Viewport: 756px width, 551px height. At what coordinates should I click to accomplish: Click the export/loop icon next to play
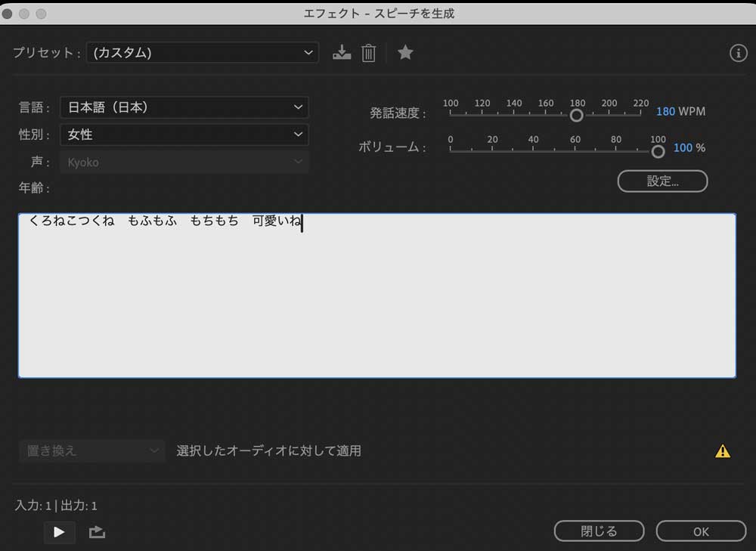pos(97,532)
